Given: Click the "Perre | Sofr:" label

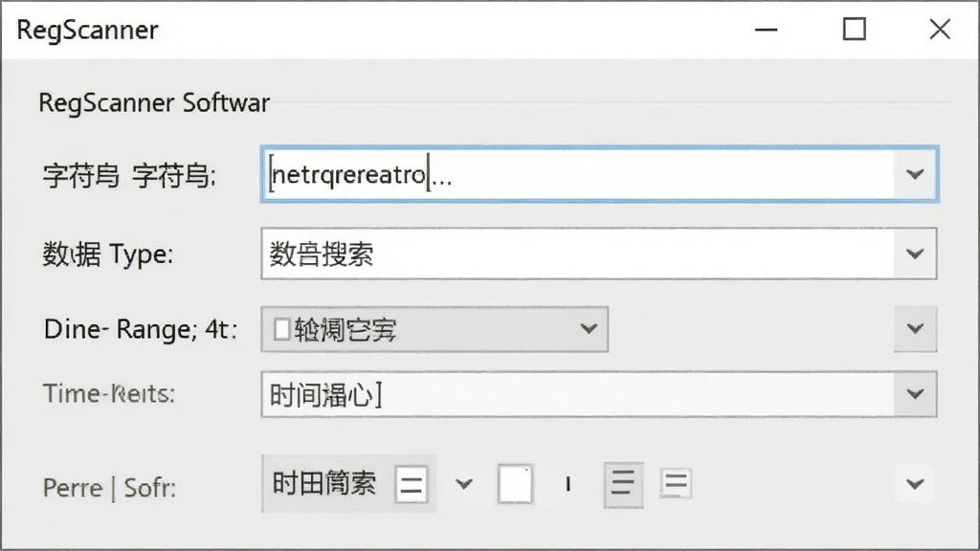Looking at the screenshot, I should (x=109, y=488).
